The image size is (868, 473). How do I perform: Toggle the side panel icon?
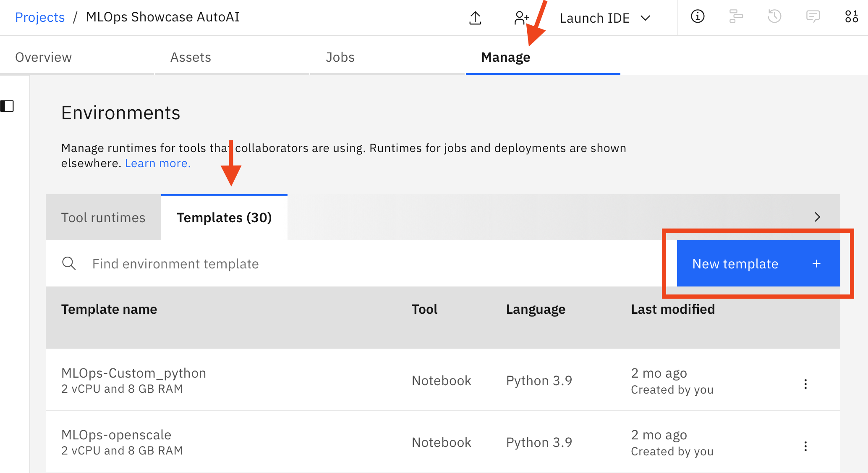point(7,106)
